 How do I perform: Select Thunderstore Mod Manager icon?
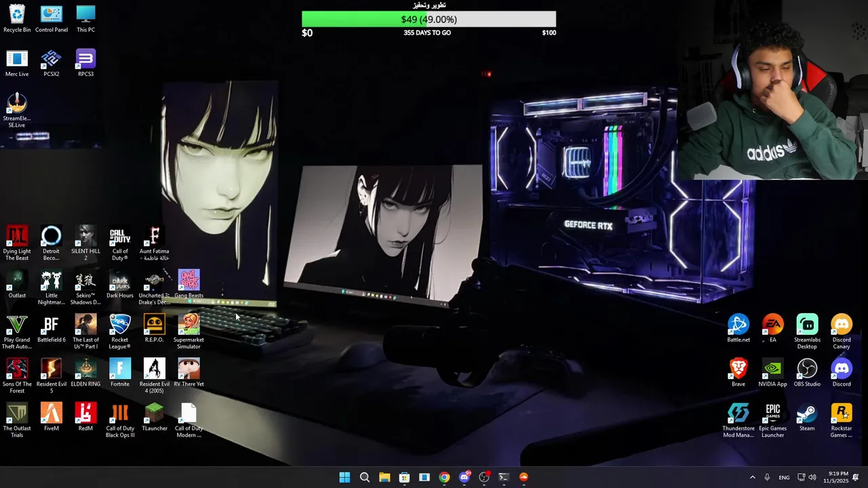[x=738, y=420]
